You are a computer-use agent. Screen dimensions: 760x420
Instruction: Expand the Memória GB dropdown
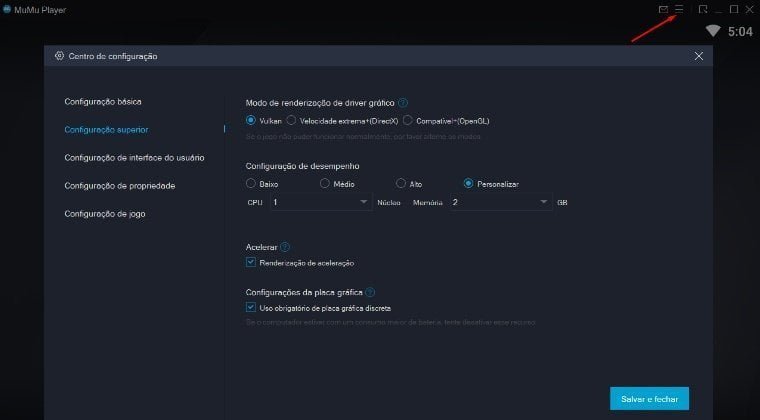pyautogui.click(x=501, y=202)
